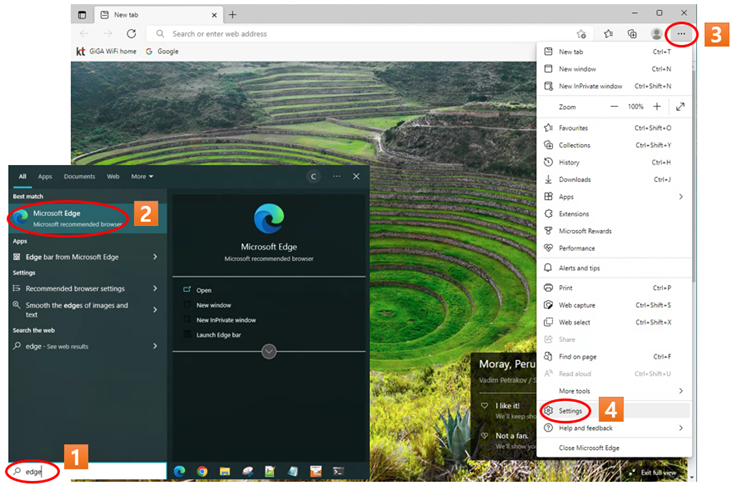The width and height of the screenshot is (737, 491).
Task: Select Web select in Edge menu
Action: pyautogui.click(x=613, y=322)
